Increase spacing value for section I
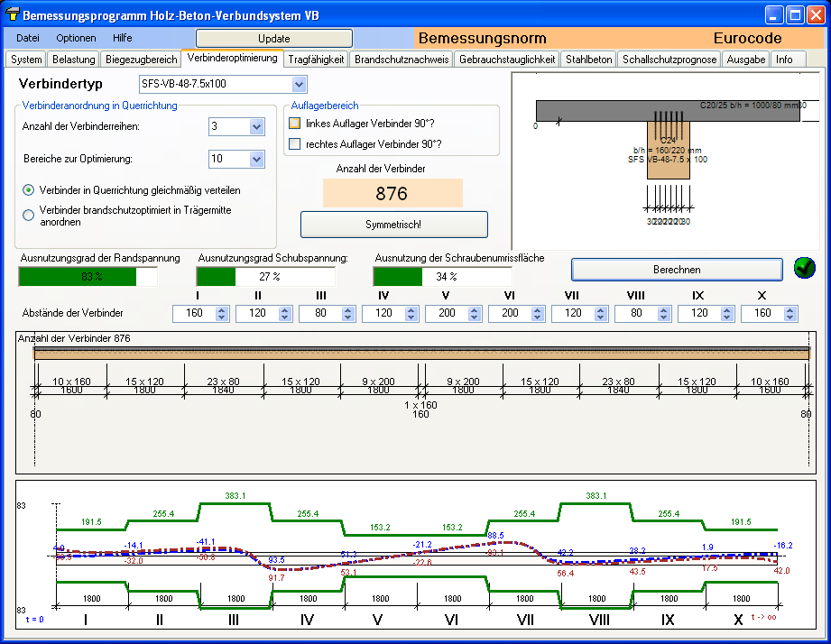The width and height of the screenshot is (831, 644). (222, 309)
